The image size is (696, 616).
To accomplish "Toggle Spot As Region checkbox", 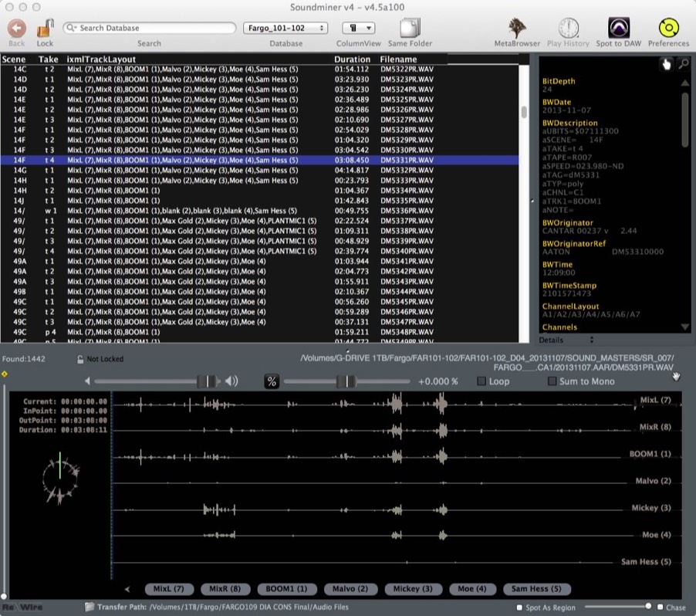I will [x=519, y=607].
